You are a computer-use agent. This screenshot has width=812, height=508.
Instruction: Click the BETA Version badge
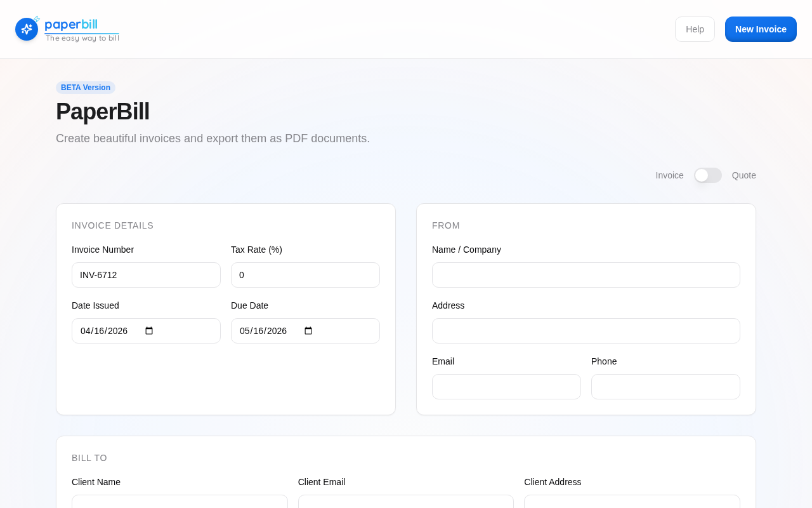pos(86,88)
